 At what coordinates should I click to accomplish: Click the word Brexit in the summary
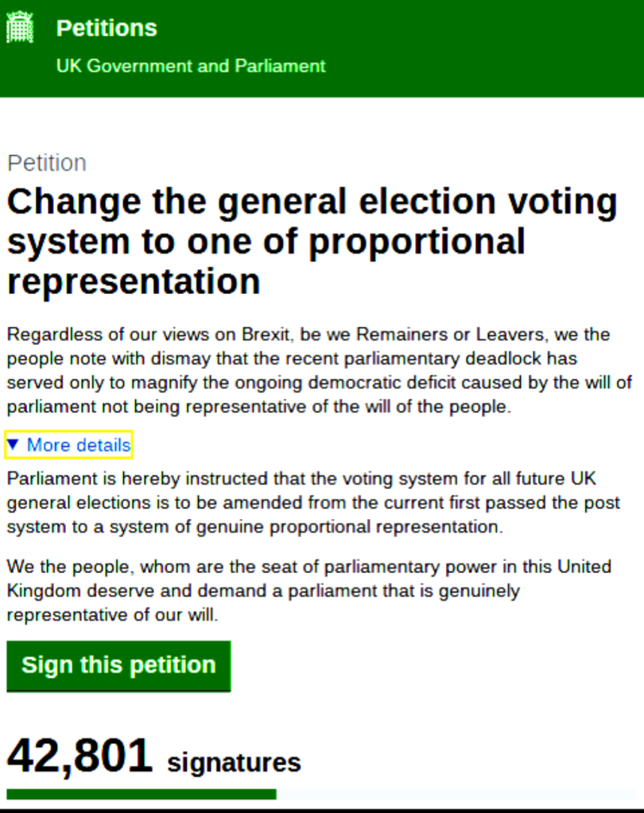[x=266, y=334]
